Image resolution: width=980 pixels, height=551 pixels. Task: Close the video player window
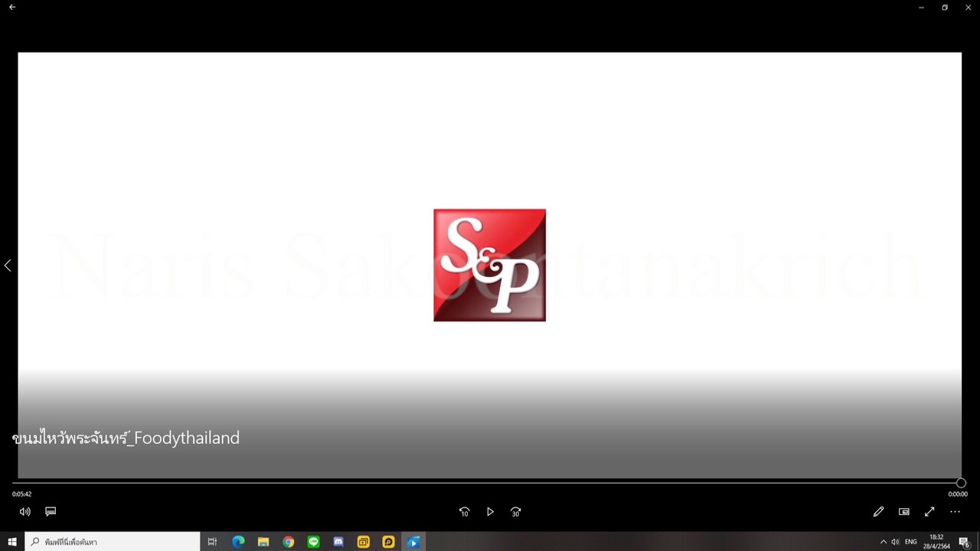(x=969, y=7)
